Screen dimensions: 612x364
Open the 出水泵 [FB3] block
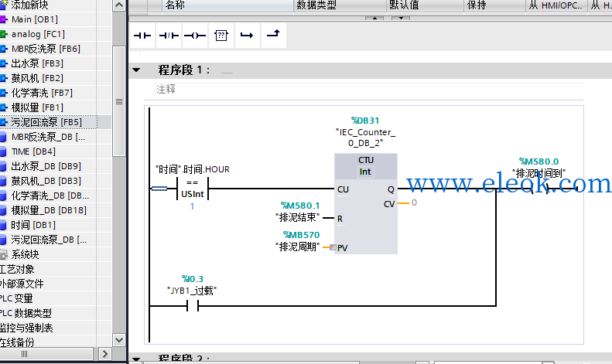(37, 63)
